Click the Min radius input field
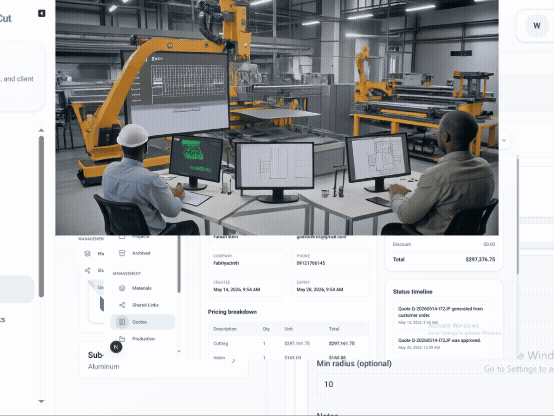Image resolution: width=554 pixels, height=416 pixels. [x=435, y=384]
